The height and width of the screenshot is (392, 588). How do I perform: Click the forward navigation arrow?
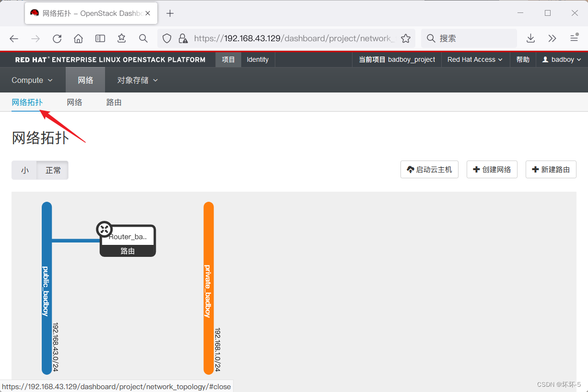(35, 39)
